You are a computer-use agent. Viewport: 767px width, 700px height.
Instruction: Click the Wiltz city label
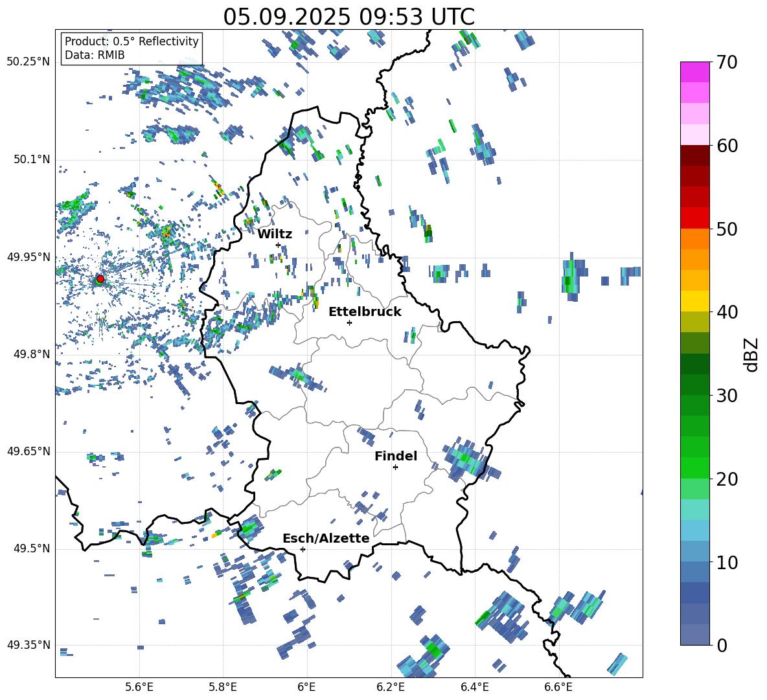coord(275,234)
